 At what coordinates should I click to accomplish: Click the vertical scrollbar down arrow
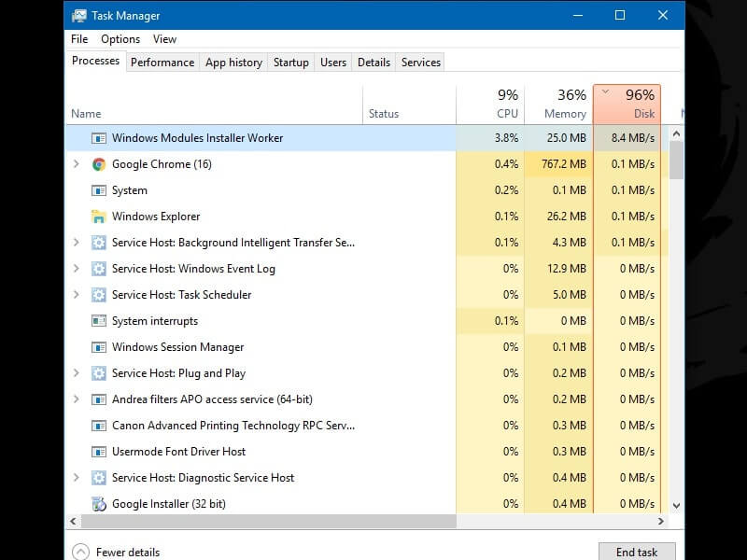point(676,506)
